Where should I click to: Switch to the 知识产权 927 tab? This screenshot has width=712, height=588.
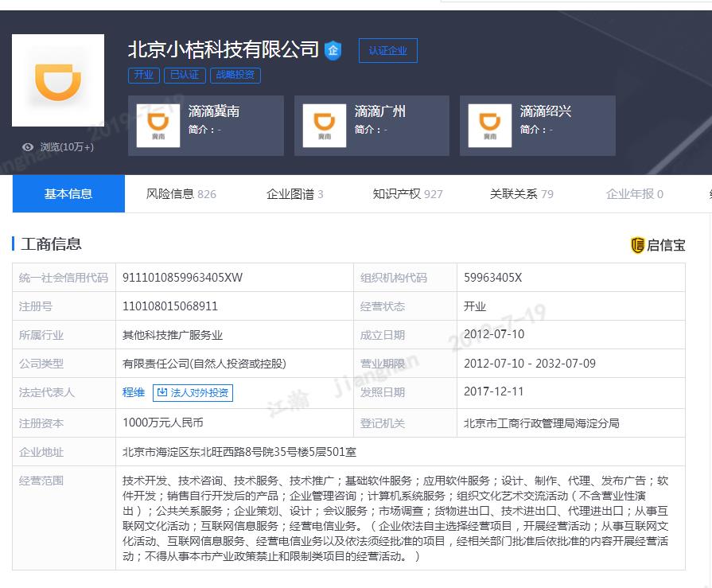pyautogui.click(x=407, y=194)
